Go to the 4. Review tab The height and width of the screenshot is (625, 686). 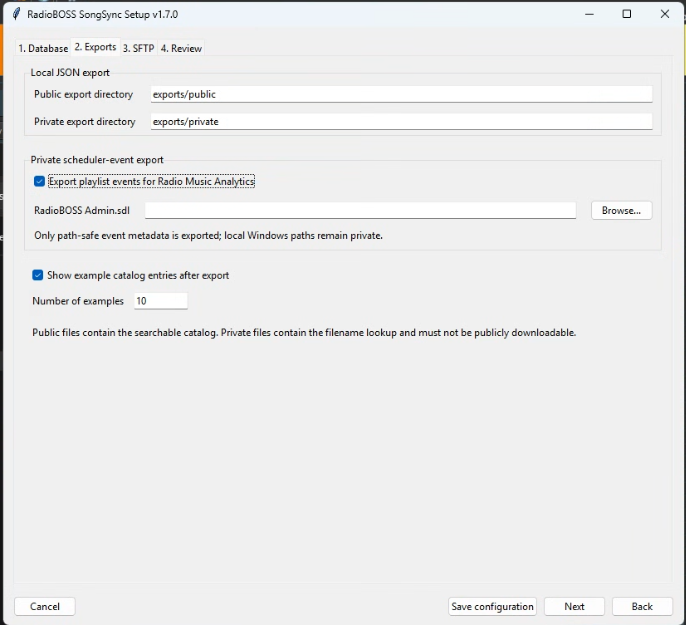coord(181,48)
